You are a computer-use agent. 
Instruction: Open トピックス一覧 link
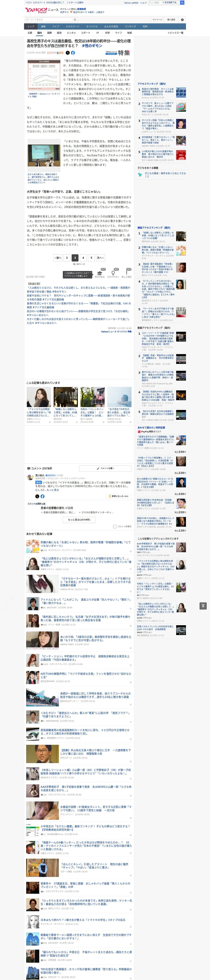coord(175,33)
